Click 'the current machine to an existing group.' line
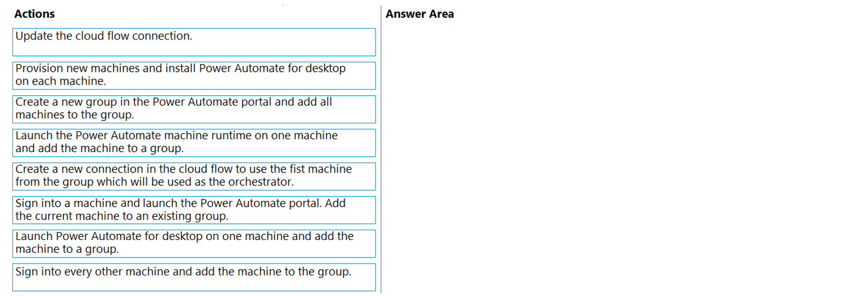 pos(122,216)
